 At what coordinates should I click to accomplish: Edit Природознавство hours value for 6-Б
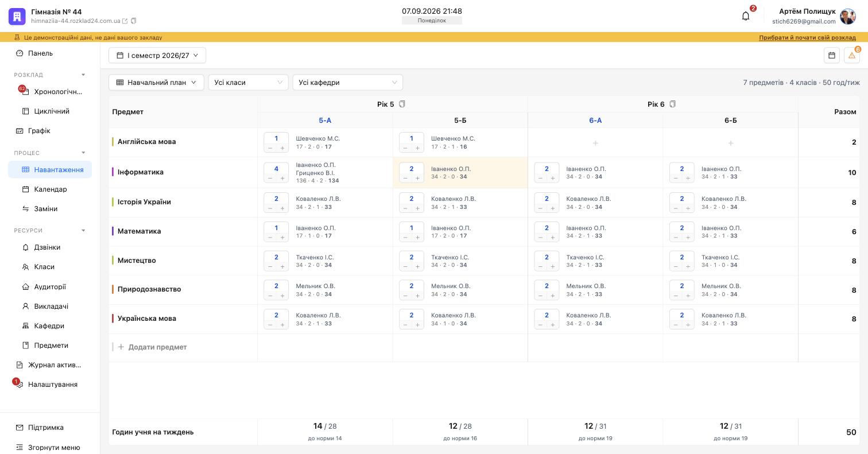(682, 286)
